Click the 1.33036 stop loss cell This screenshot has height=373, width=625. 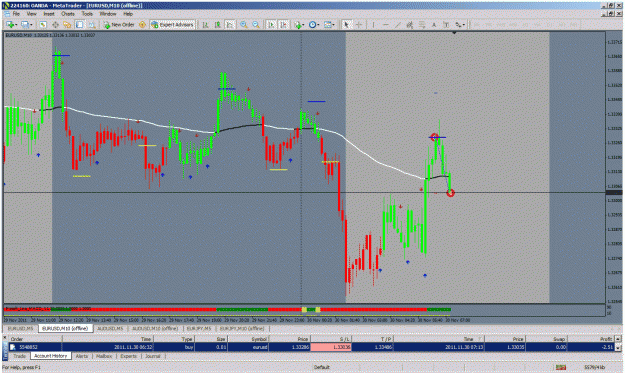[331, 347]
